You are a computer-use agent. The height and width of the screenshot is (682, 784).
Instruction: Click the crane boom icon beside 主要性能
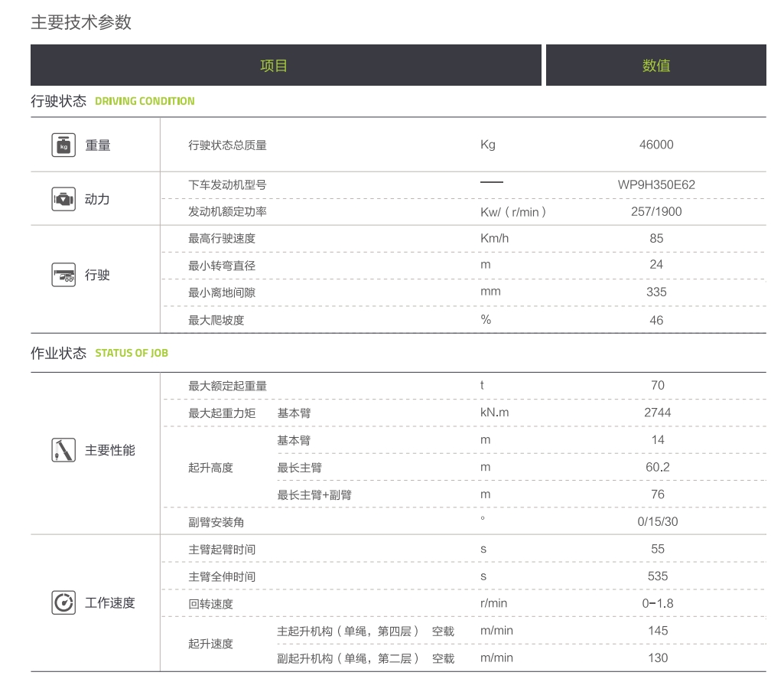click(x=63, y=450)
